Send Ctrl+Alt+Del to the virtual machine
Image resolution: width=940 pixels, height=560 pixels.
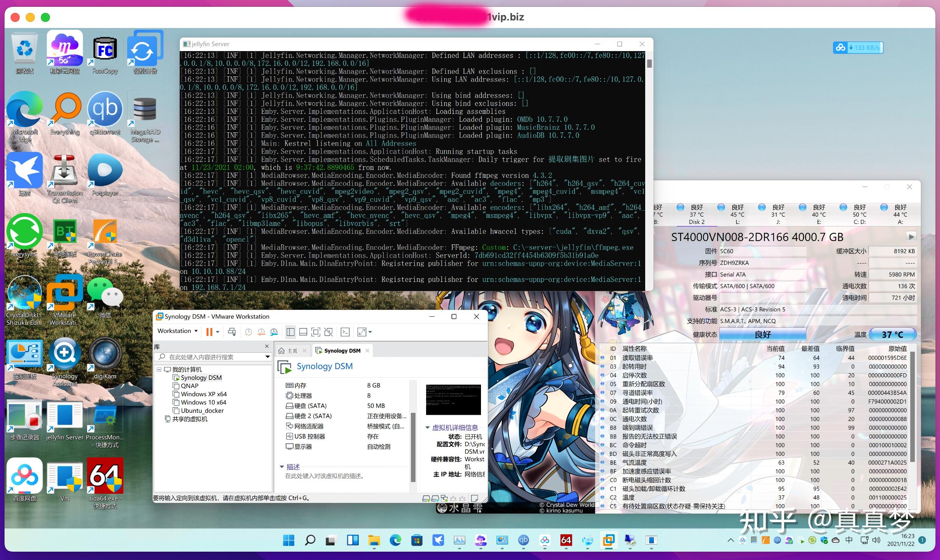232,332
